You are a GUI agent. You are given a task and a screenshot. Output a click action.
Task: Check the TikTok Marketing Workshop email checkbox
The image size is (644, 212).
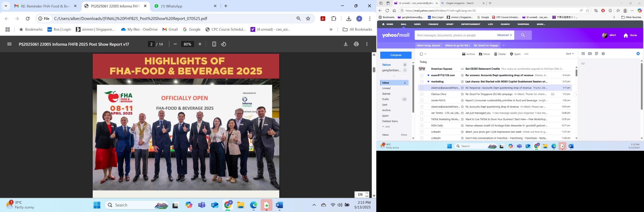point(422,119)
